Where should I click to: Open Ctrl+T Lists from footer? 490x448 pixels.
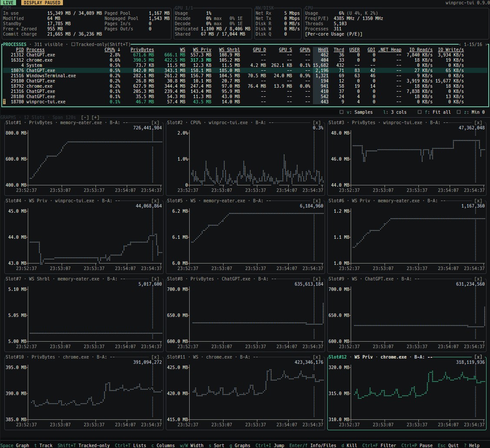tap(131, 445)
